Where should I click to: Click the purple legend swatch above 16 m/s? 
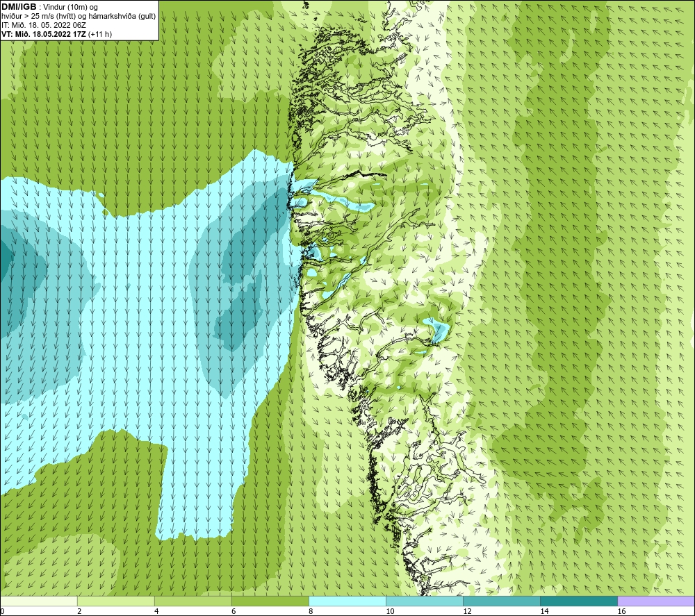click(x=656, y=601)
